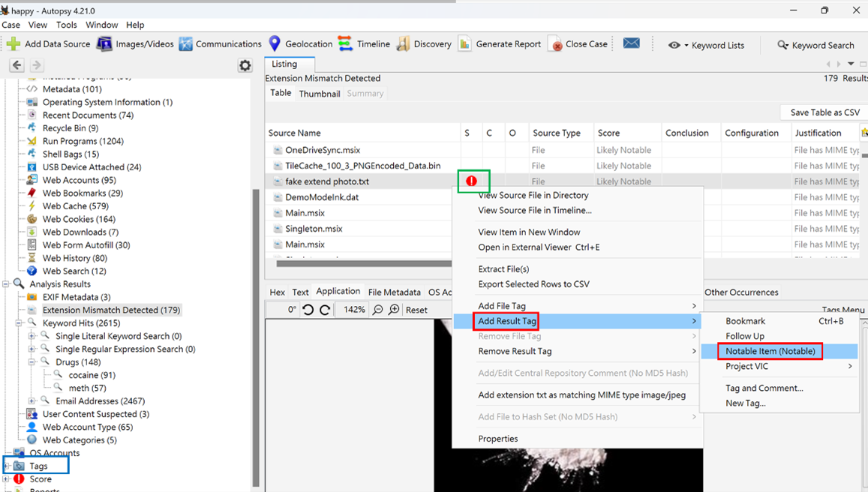
Task: Click the Close Case icon
Action: pos(555,44)
